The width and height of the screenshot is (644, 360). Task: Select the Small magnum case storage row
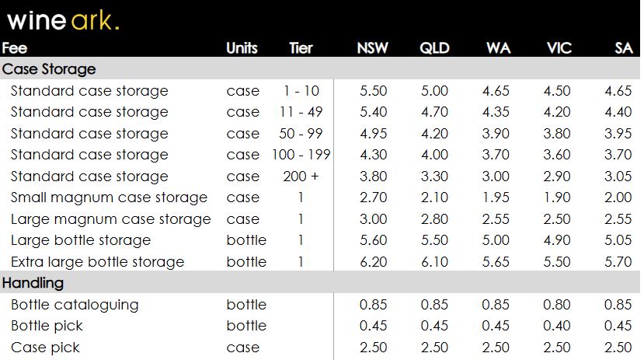point(109,197)
